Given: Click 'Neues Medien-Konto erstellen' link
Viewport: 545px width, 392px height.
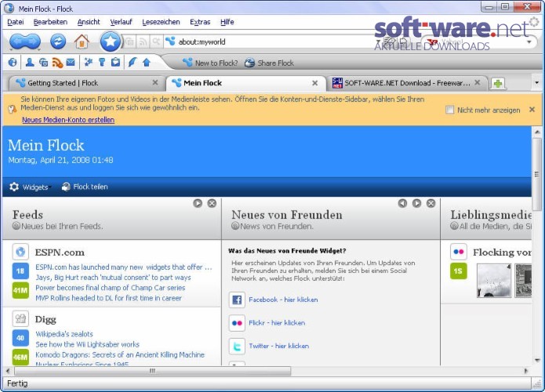Looking at the screenshot, I should coord(68,120).
